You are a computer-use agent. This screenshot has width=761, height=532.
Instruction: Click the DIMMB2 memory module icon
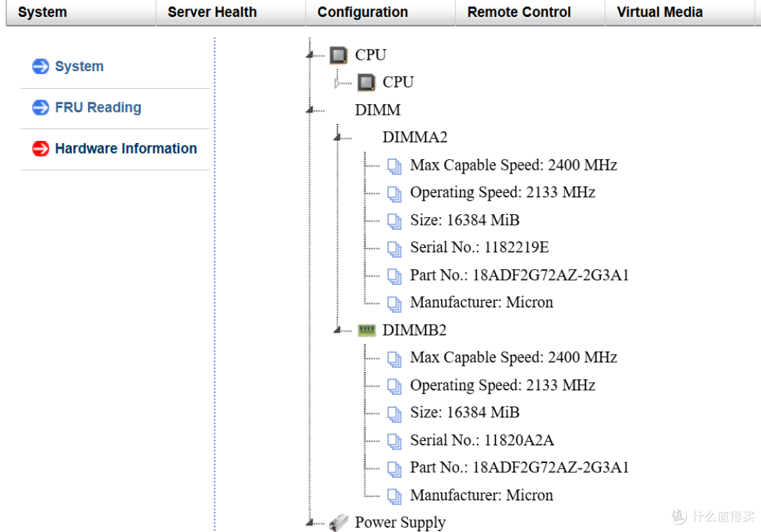point(366,330)
